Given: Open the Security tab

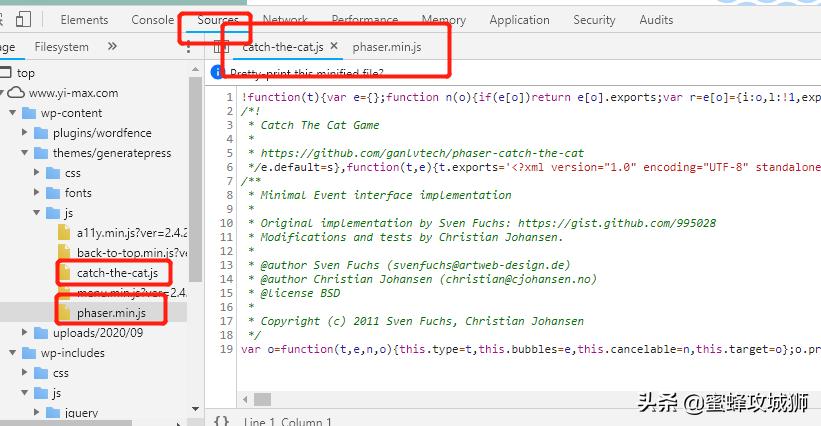Looking at the screenshot, I should pyautogui.click(x=594, y=20).
